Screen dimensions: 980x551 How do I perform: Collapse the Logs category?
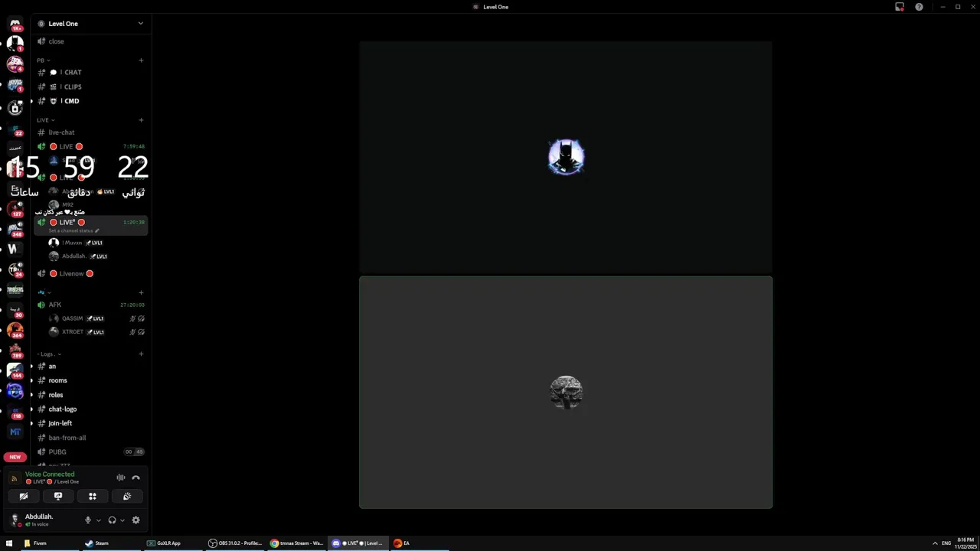click(49, 354)
